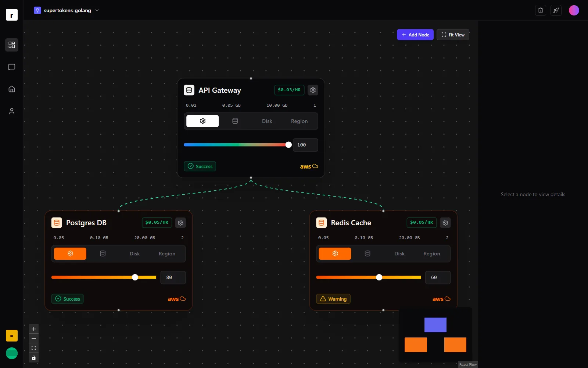The image size is (588, 368).
Task: Click the API Gateway node title
Action: [x=220, y=90]
